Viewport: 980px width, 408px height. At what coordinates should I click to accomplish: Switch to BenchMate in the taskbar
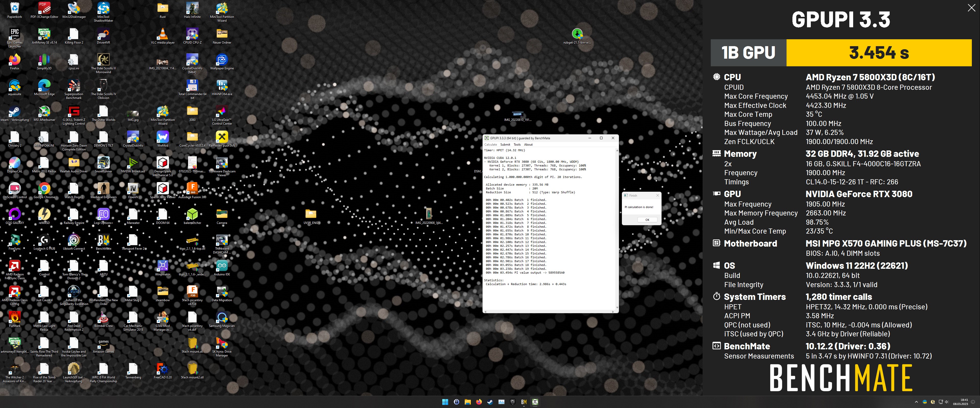click(523, 402)
